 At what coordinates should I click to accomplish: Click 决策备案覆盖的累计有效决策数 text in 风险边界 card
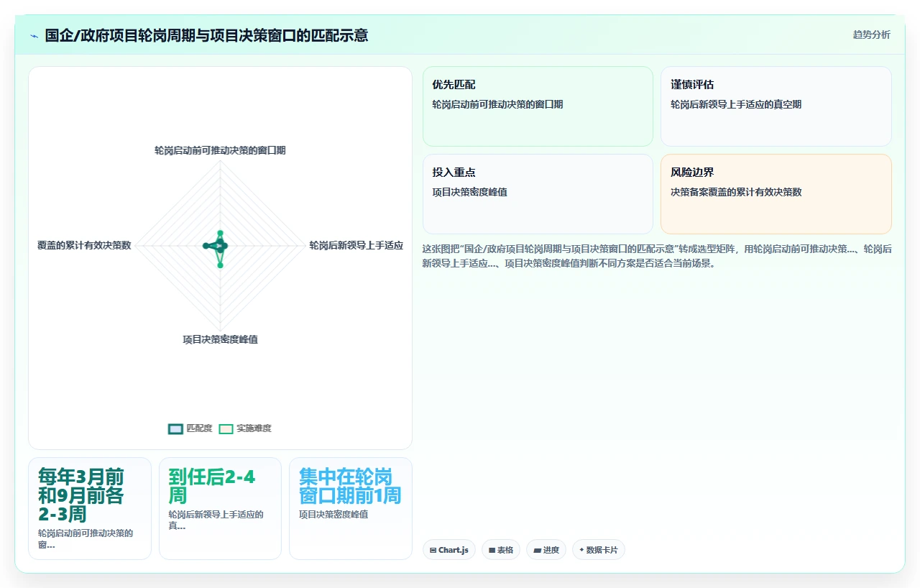click(736, 192)
